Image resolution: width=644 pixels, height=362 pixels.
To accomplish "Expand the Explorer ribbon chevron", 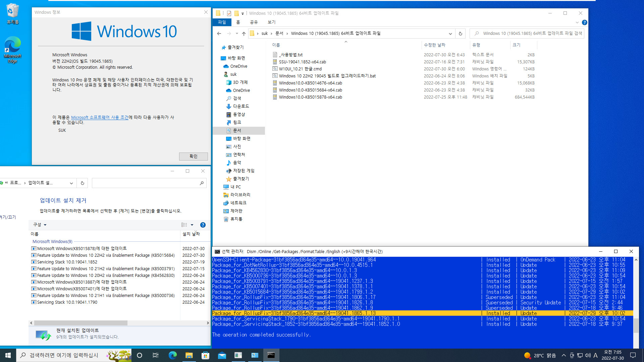I will pos(577,22).
